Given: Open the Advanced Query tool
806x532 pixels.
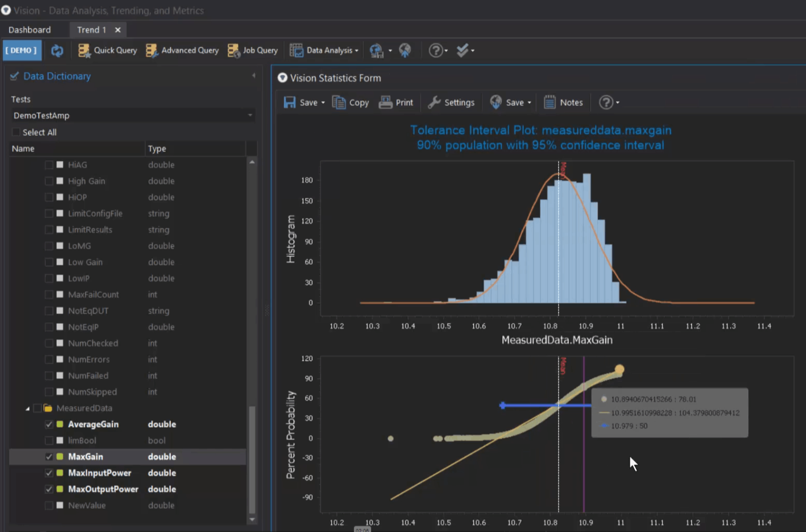Looking at the screenshot, I should point(182,50).
